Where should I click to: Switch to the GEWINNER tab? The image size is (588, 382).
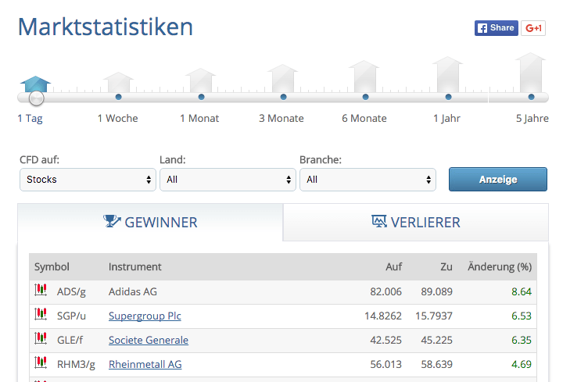pyautogui.click(x=150, y=223)
